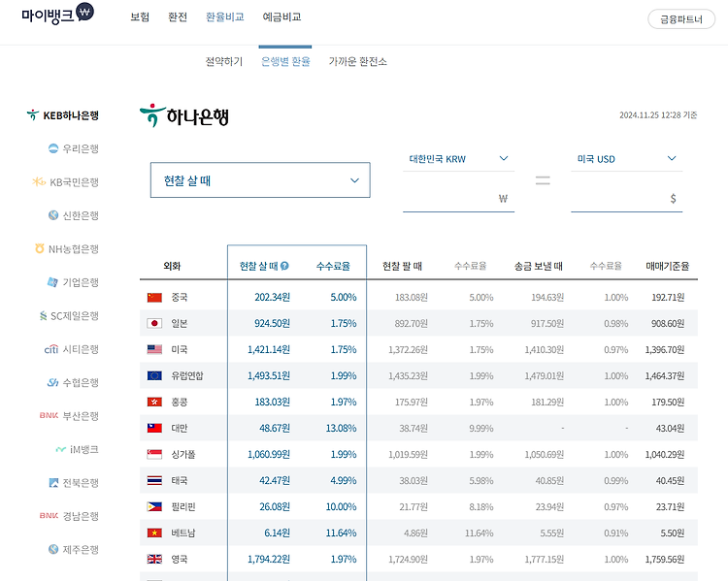The width and height of the screenshot is (728, 581).
Task: Click the USA flag in 미국 row
Action: (154, 349)
